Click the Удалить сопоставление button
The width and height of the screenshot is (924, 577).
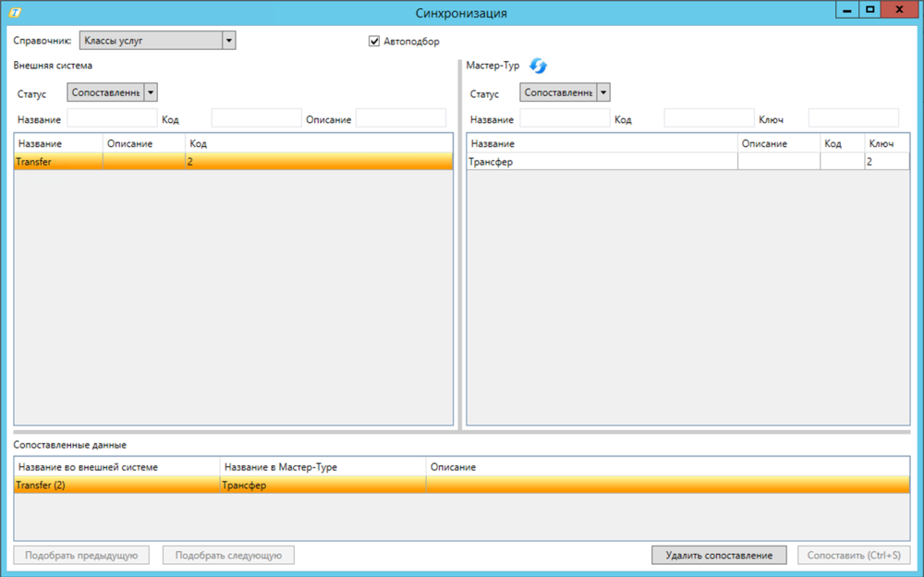719,555
